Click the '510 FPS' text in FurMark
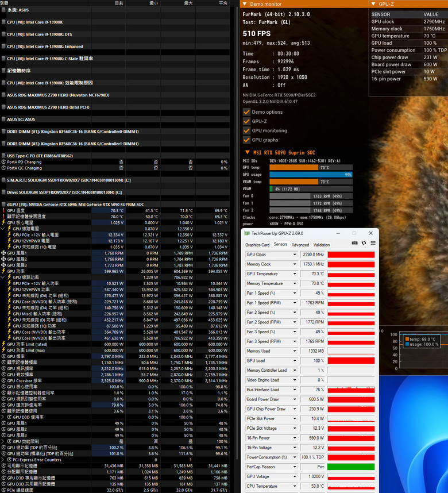Viewport: 448px width, 493px height. click(257, 34)
